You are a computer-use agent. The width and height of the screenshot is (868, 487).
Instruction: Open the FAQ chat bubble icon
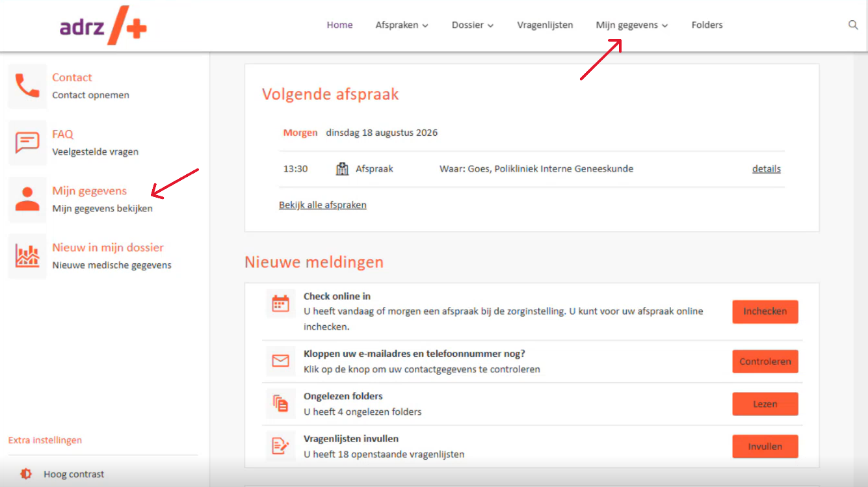coord(27,142)
